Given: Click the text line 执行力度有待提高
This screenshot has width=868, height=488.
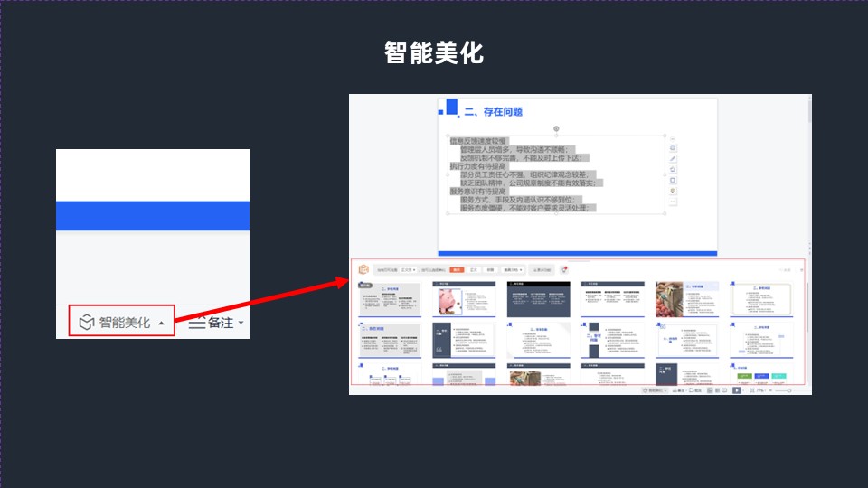Looking at the screenshot, I should click(x=477, y=166).
